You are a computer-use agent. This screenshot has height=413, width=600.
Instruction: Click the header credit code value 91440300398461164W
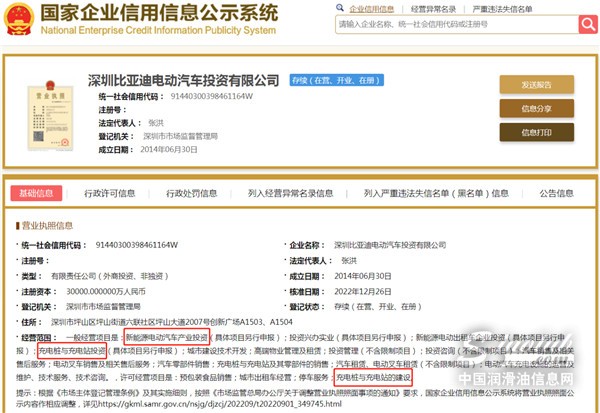point(212,96)
